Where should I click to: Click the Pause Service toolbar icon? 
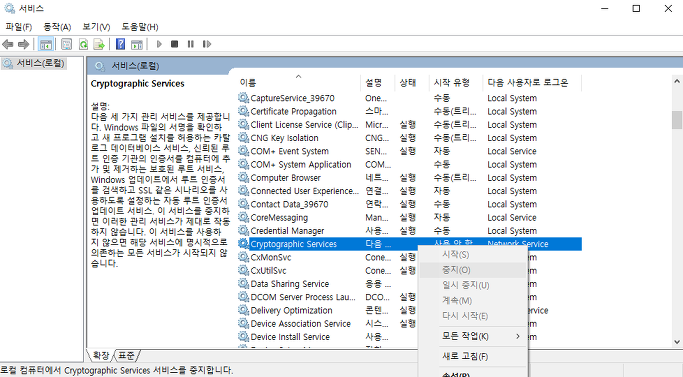coord(191,44)
